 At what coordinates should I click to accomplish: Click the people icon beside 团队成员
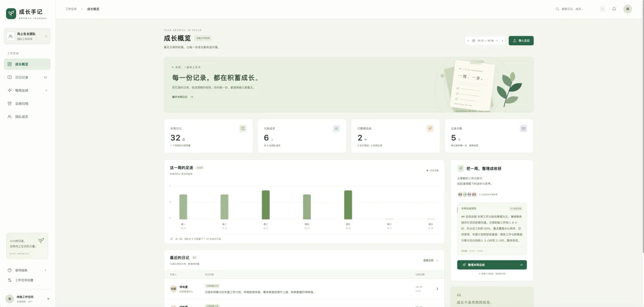pos(10,117)
